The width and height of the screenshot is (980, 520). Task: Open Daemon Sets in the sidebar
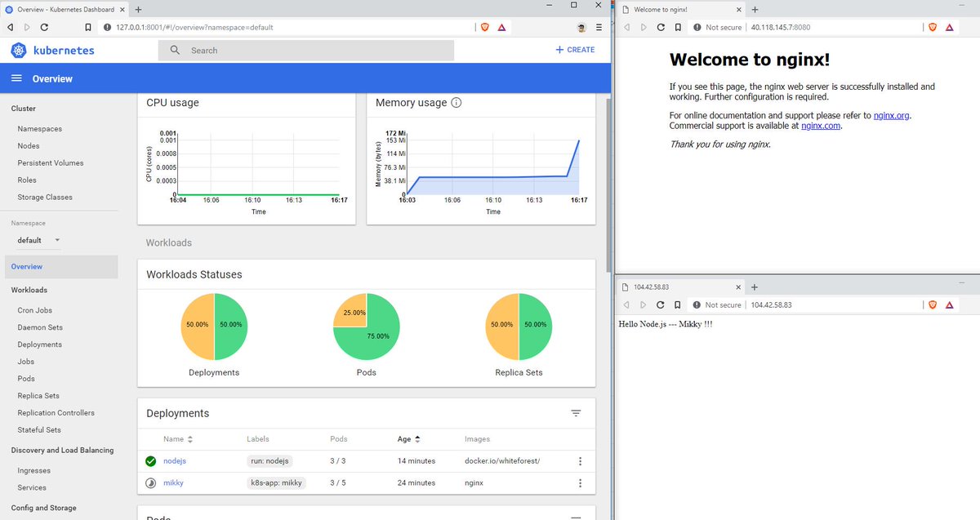(x=40, y=327)
